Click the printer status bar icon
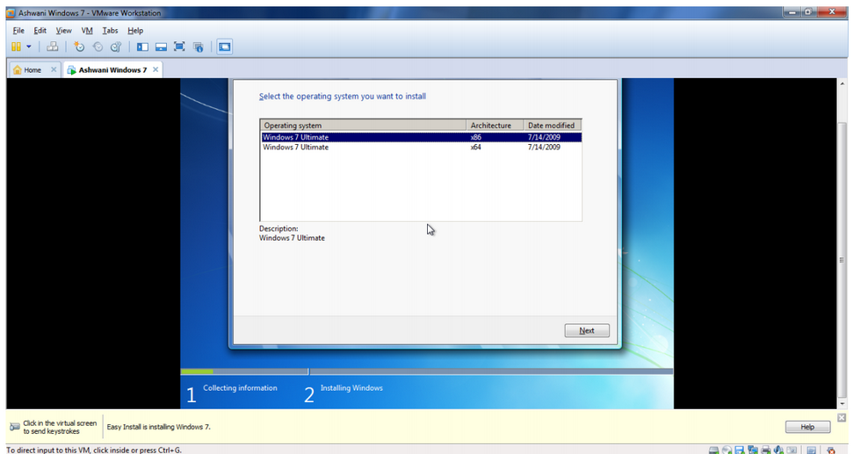Image resolution: width=868 pixels, height=454 pixels. tap(765, 450)
